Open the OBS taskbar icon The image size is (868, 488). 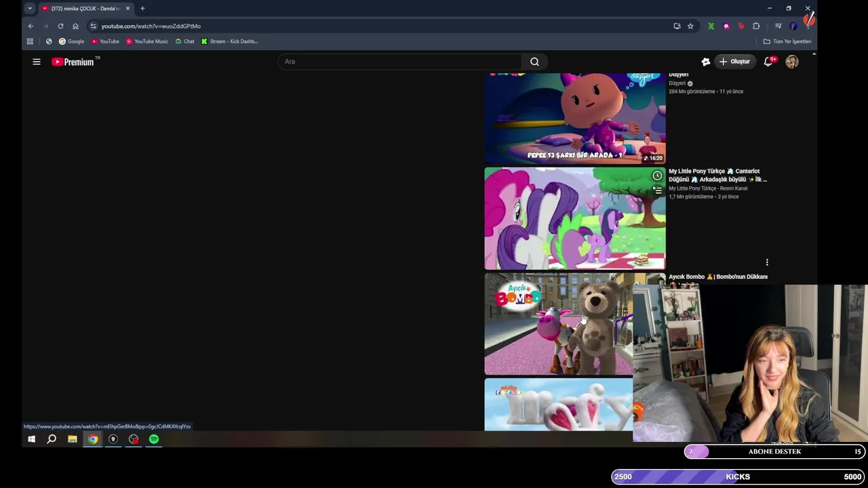pos(113,439)
